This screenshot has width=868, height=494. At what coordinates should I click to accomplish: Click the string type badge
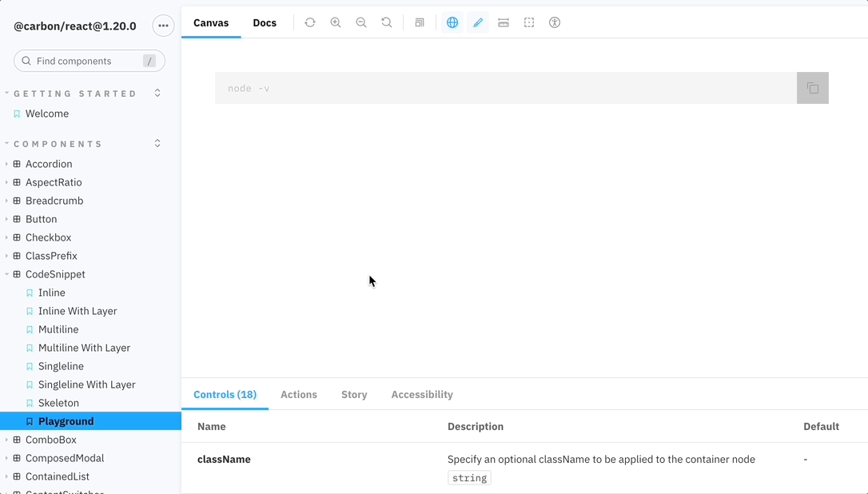point(469,478)
